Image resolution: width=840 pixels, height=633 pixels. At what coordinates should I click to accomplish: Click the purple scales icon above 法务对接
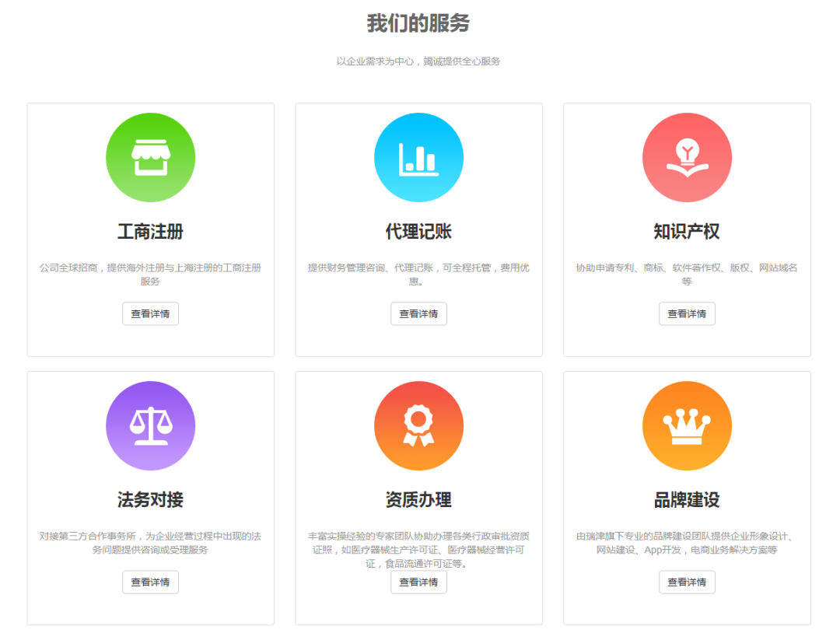pyautogui.click(x=150, y=426)
